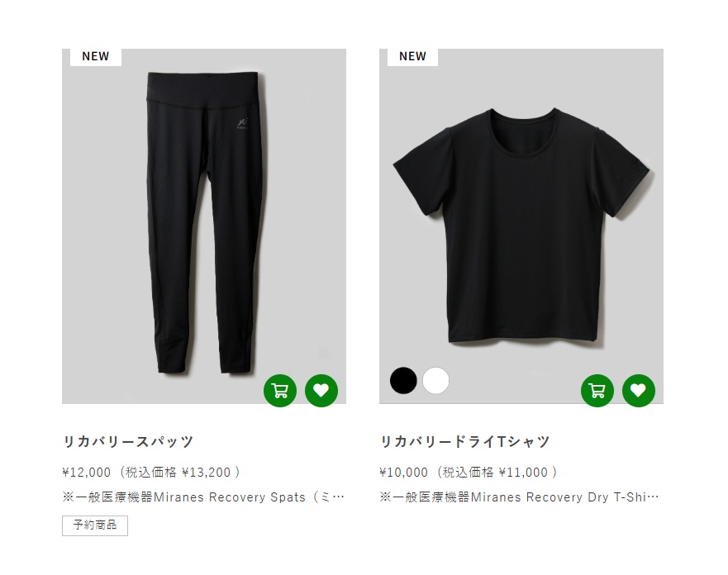
Task: Add the recovery dry T-shirt to cart
Action: click(x=597, y=390)
